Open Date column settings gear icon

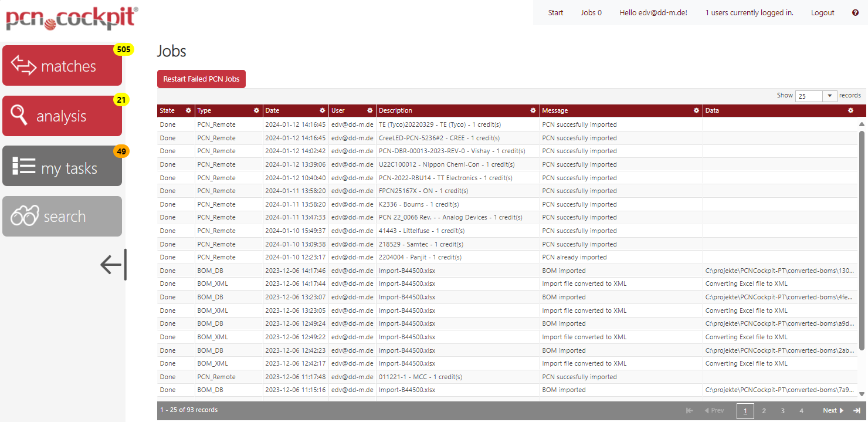322,110
